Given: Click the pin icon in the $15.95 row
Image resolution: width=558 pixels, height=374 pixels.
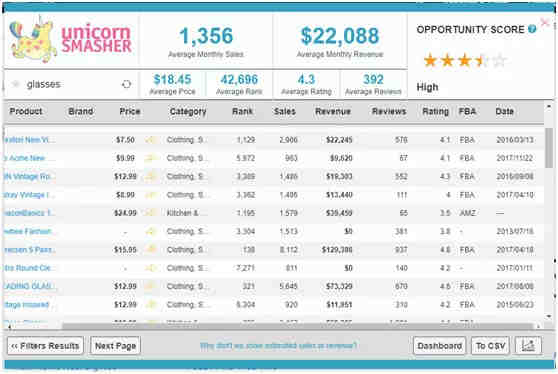Looking at the screenshot, I should pyautogui.click(x=151, y=250).
